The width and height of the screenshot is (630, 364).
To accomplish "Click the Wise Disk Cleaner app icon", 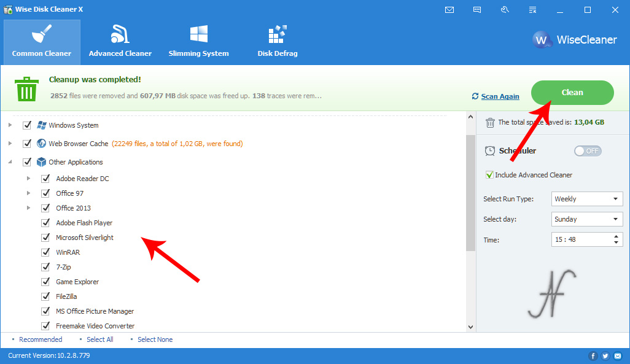I will [7, 9].
